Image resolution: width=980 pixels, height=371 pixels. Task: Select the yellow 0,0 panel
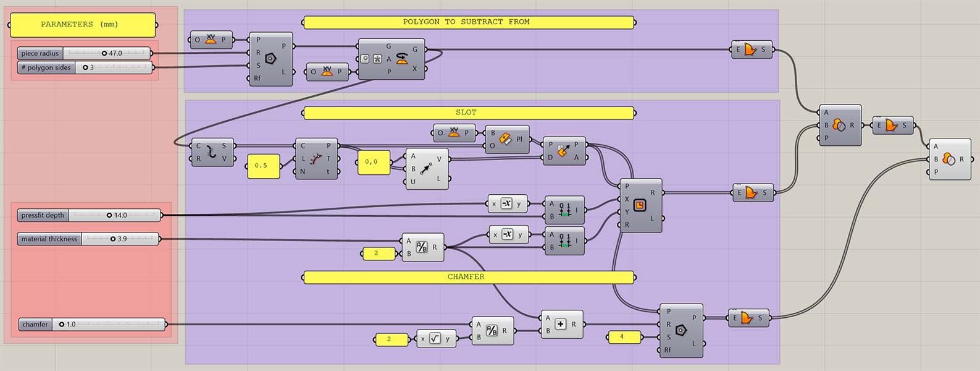tap(374, 162)
